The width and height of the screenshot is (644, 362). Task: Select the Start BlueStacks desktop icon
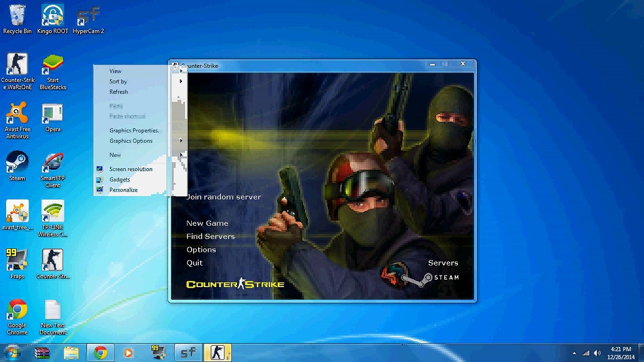click(53, 72)
